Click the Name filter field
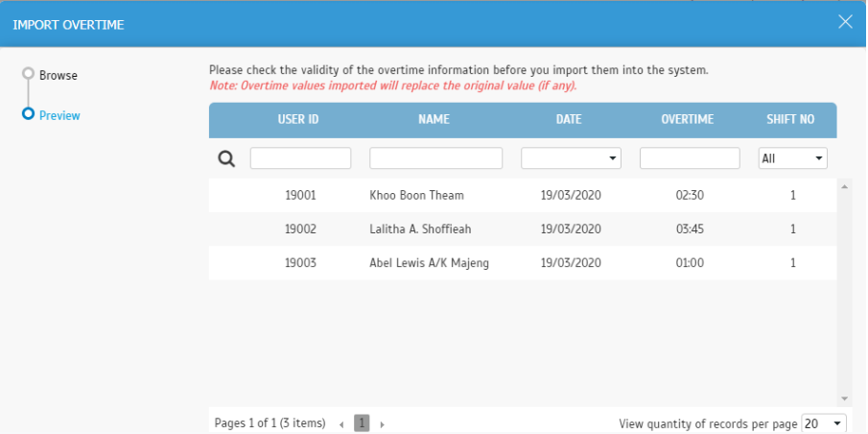Viewport: 868px width, 434px height. (x=435, y=158)
